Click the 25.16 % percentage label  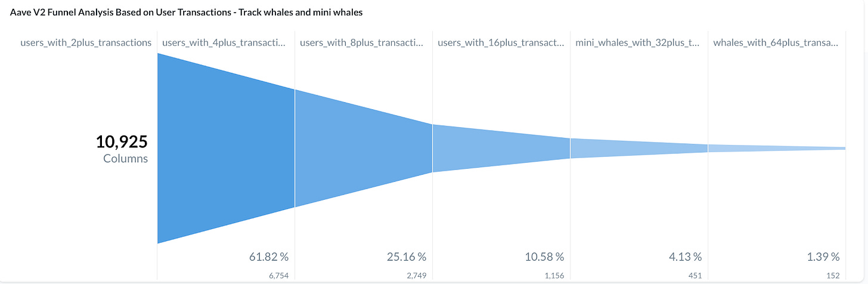(407, 257)
